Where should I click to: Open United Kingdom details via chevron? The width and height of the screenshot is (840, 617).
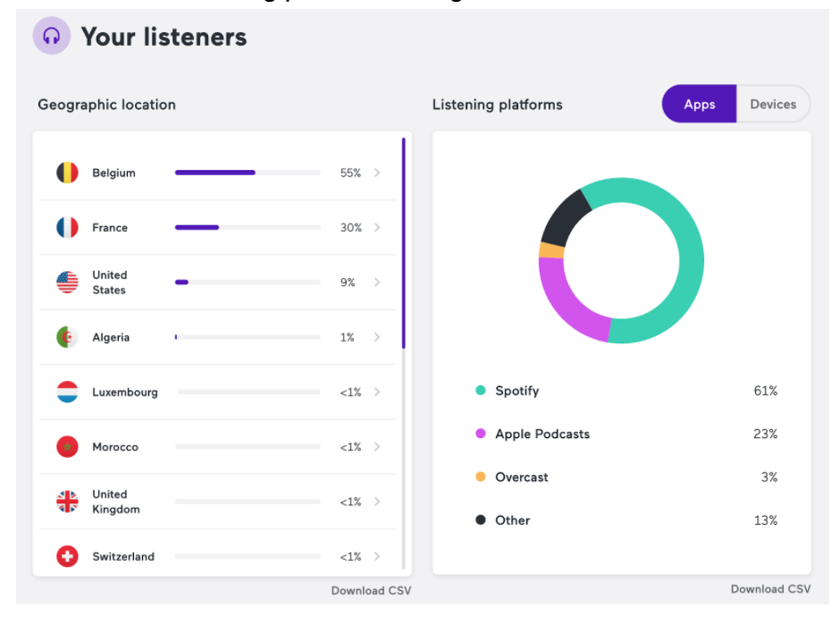coord(377,502)
